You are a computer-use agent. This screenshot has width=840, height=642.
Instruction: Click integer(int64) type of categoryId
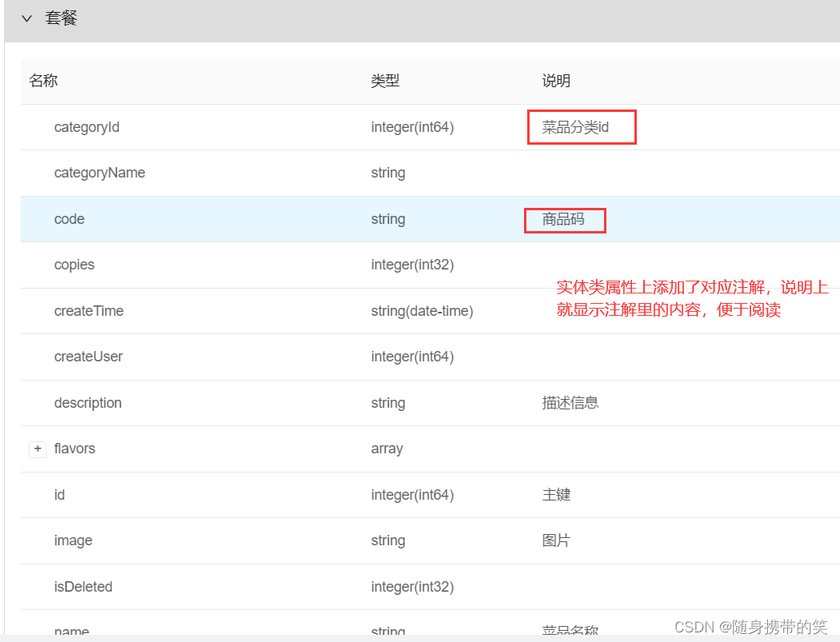coord(413,127)
